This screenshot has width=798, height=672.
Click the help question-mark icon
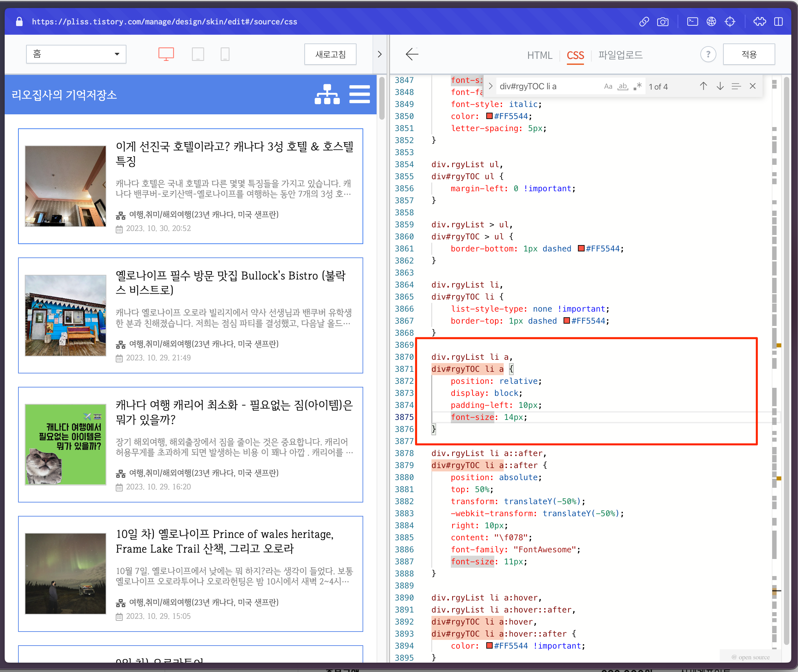[708, 54]
